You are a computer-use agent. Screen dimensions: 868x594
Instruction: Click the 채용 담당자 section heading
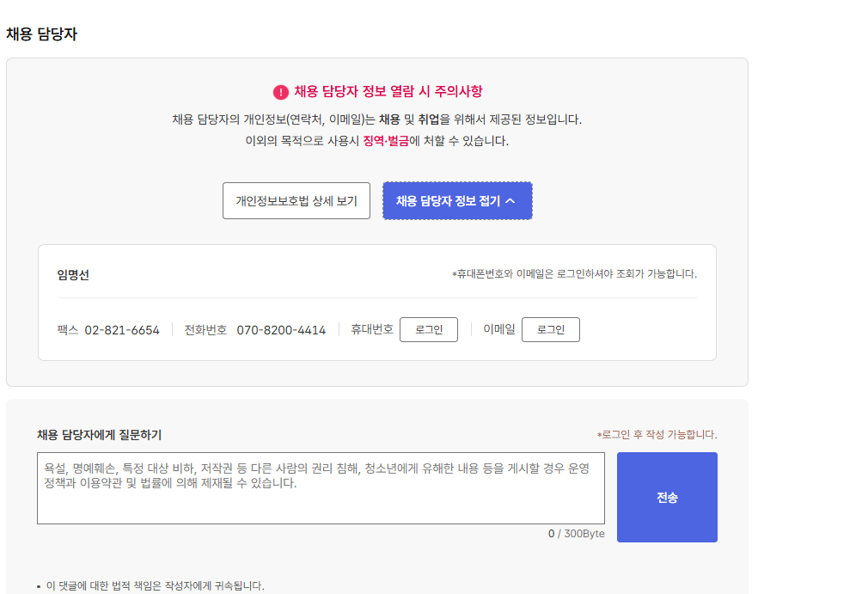[x=41, y=34]
